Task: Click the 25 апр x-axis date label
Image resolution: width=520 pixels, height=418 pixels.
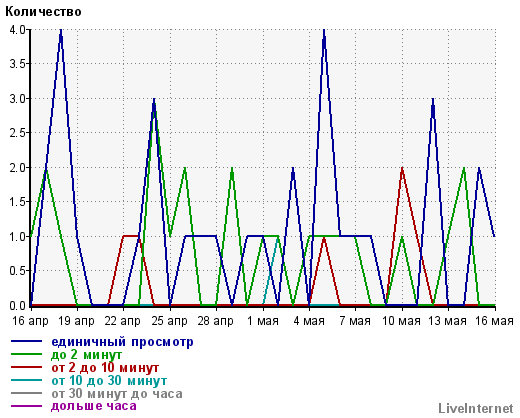Action: coord(169,321)
